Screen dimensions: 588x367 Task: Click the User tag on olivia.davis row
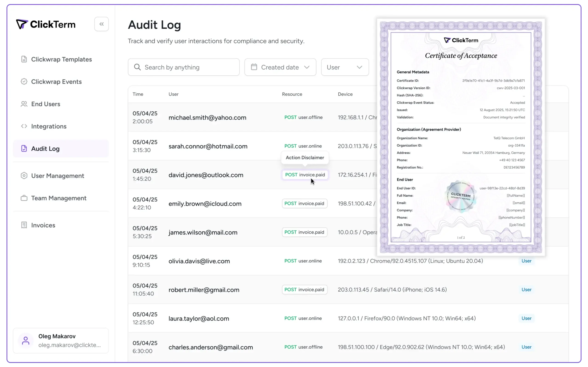[526, 261]
